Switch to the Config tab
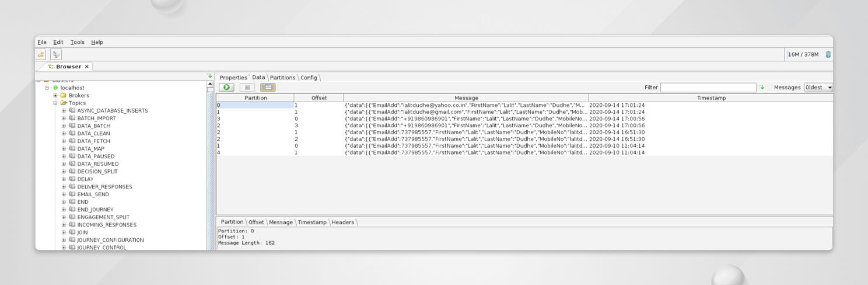Viewport: 868px width, 285px height. (309, 78)
